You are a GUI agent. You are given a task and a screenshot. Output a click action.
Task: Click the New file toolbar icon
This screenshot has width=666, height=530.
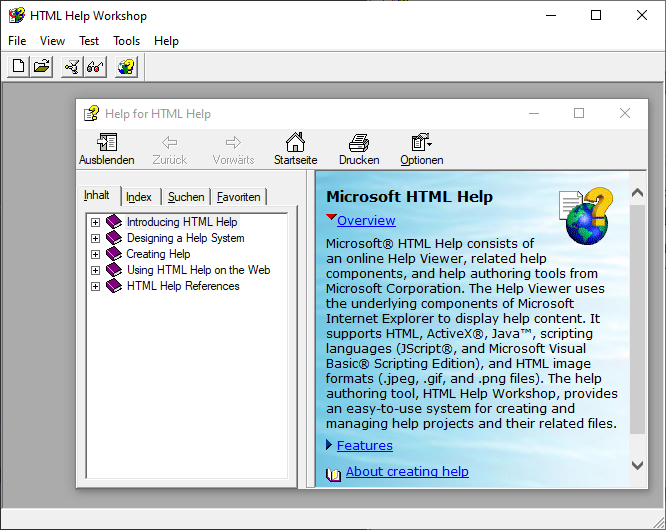[x=18, y=67]
